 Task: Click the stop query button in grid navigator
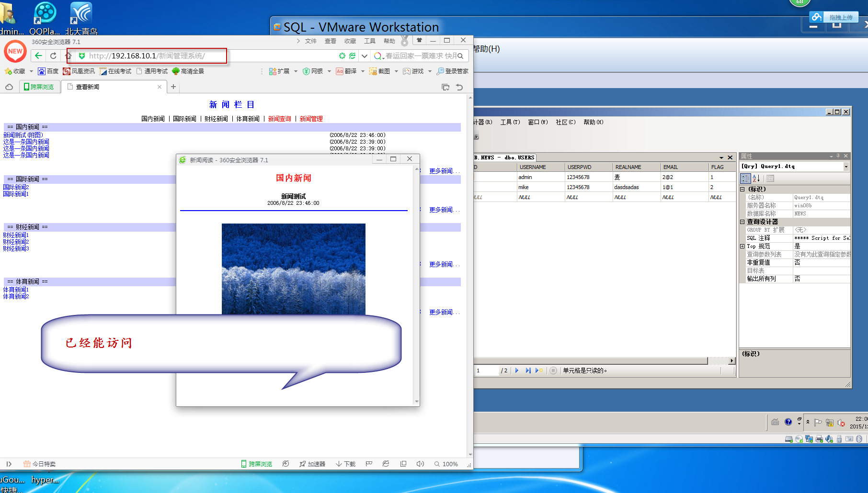553,370
